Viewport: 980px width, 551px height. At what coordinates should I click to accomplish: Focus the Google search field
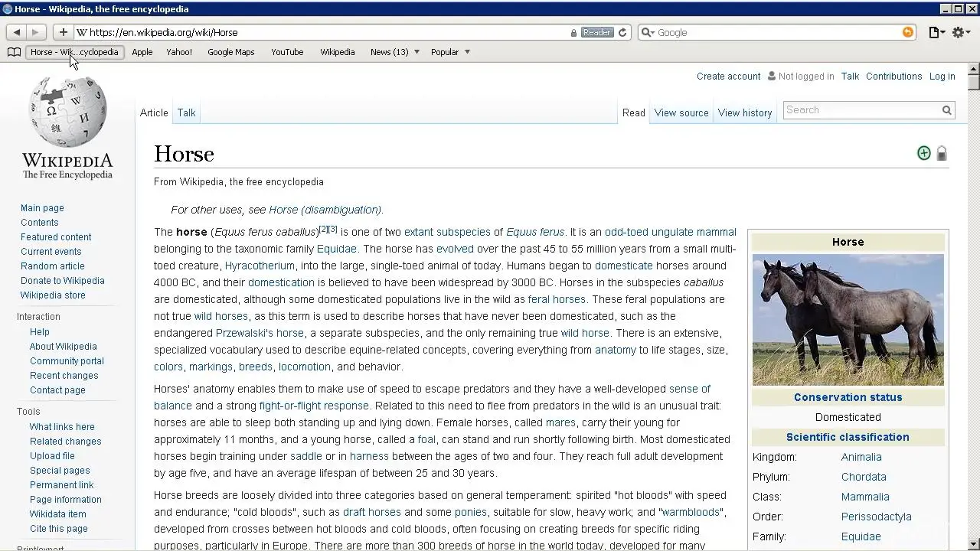pyautogui.click(x=777, y=32)
